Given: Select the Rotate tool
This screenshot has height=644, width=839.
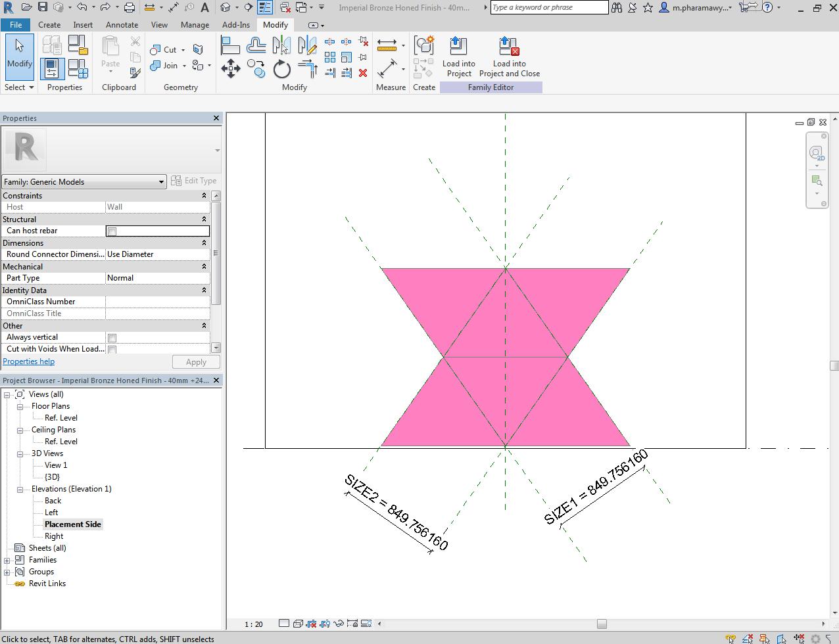Looking at the screenshot, I should pos(282,68).
